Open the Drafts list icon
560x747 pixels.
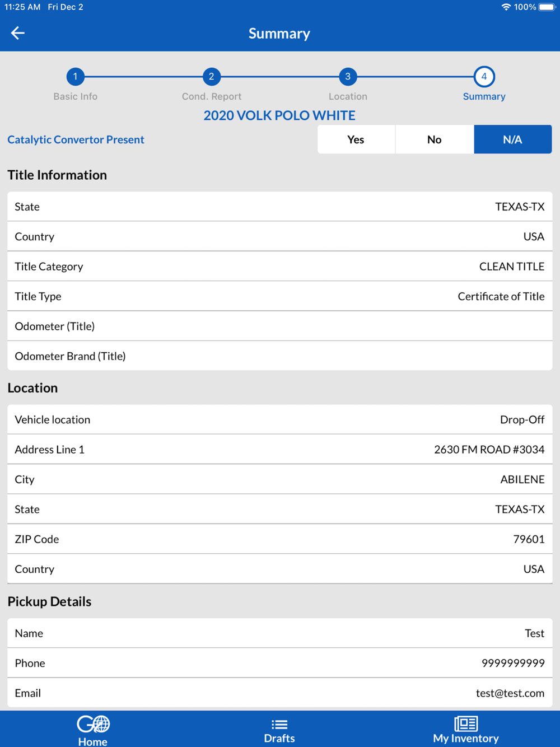point(279,724)
